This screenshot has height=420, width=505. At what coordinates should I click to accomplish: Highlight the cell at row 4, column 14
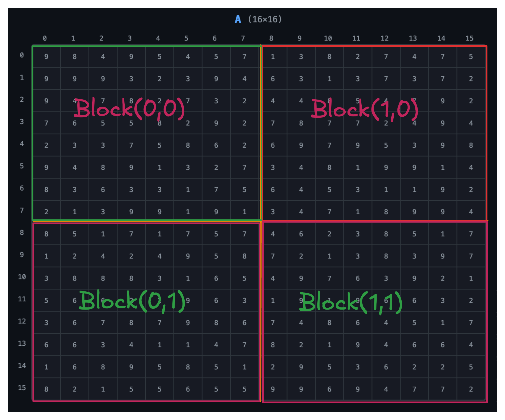click(443, 145)
